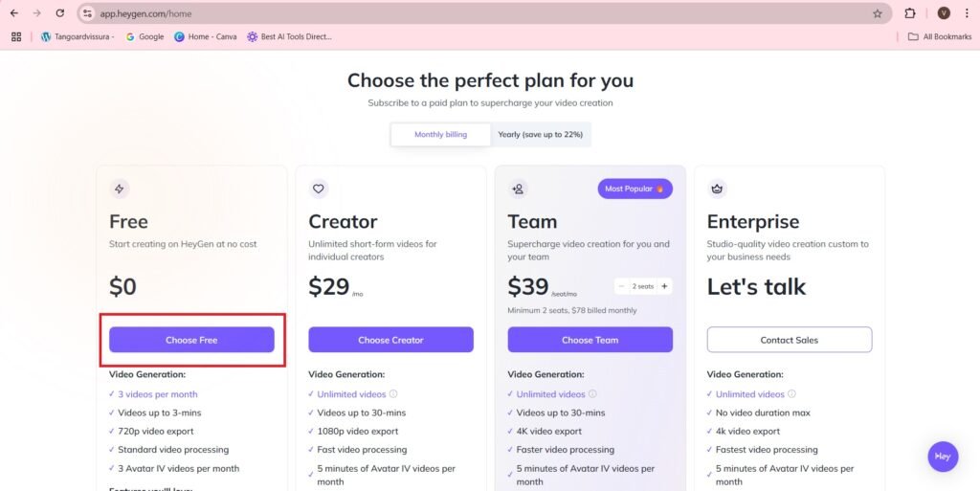Viewport: 980px width, 491px height.
Task: Open the browser extensions puzzle icon
Action: point(910,13)
